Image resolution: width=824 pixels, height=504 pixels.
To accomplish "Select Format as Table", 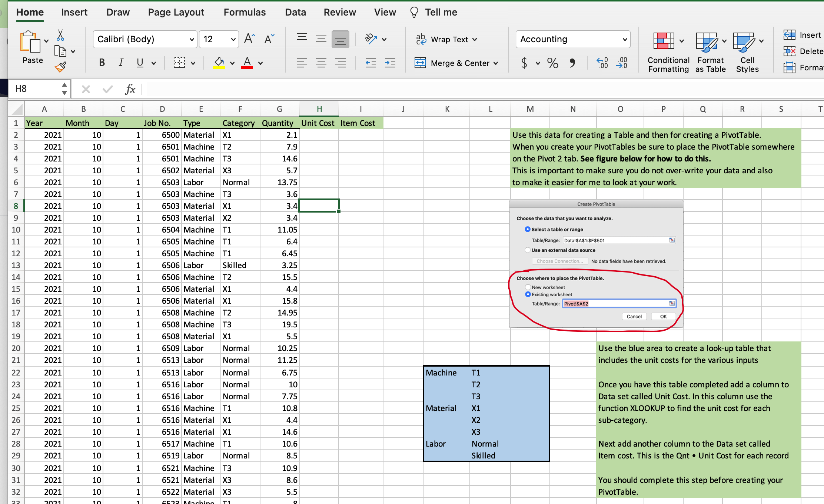I will 709,51.
